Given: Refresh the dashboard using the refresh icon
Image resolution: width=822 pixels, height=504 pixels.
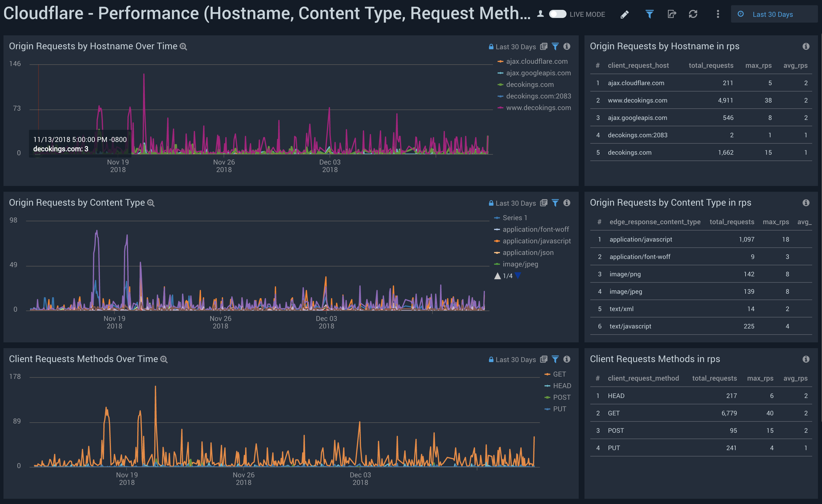Looking at the screenshot, I should point(694,14).
